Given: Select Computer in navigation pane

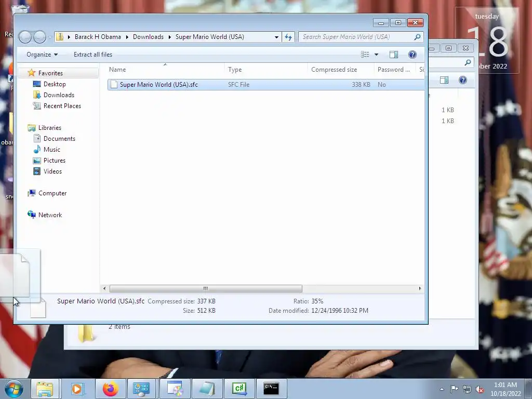Looking at the screenshot, I should (52, 193).
